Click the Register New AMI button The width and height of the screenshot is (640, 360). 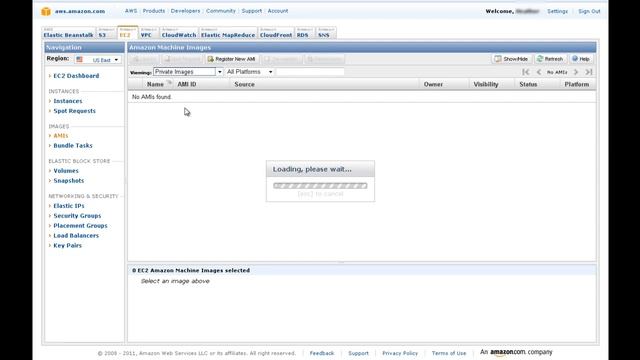click(231, 59)
